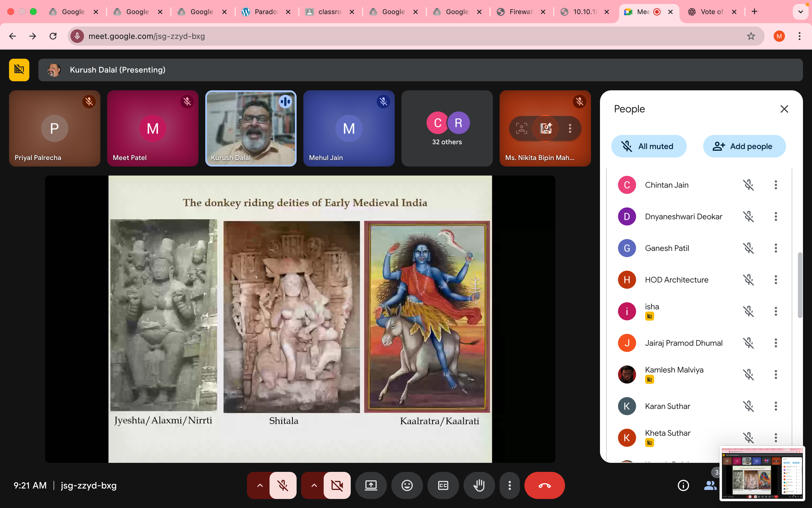Raise hand in the meeting
812x508 pixels.
click(479, 485)
